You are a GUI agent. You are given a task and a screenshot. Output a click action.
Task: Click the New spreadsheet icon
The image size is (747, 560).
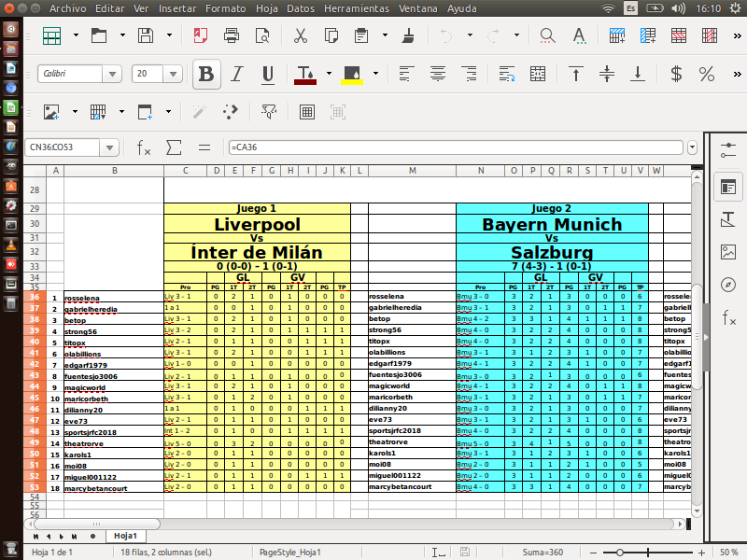coord(51,35)
